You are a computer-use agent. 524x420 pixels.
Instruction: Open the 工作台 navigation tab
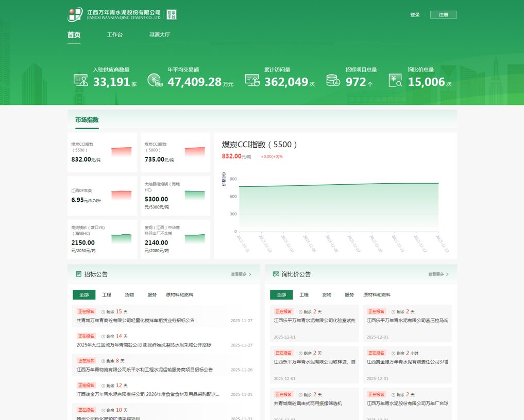tap(114, 34)
